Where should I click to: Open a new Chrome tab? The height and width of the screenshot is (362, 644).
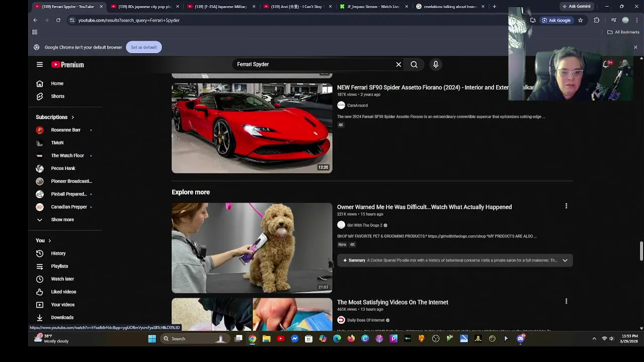[x=495, y=7]
